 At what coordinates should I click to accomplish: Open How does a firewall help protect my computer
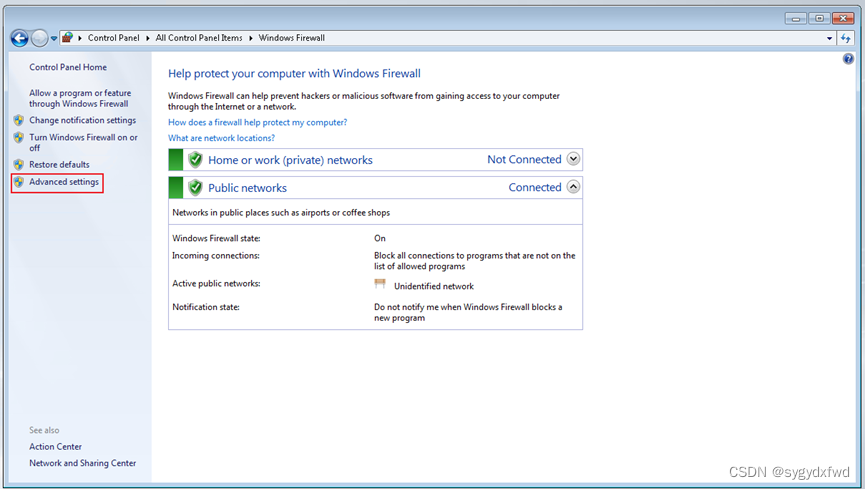tap(258, 123)
